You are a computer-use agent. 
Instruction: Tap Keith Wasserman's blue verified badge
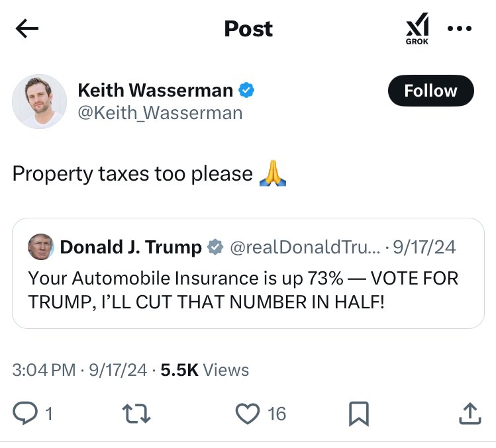247,90
